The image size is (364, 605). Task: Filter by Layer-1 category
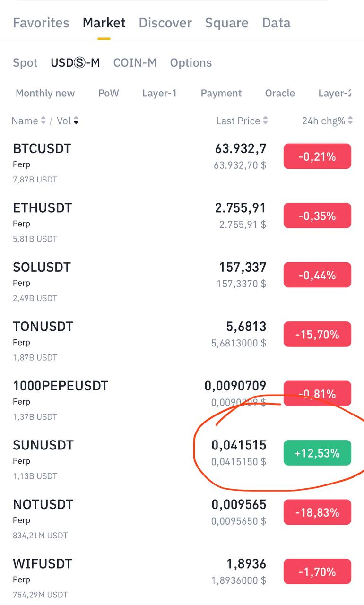click(x=159, y=93)
